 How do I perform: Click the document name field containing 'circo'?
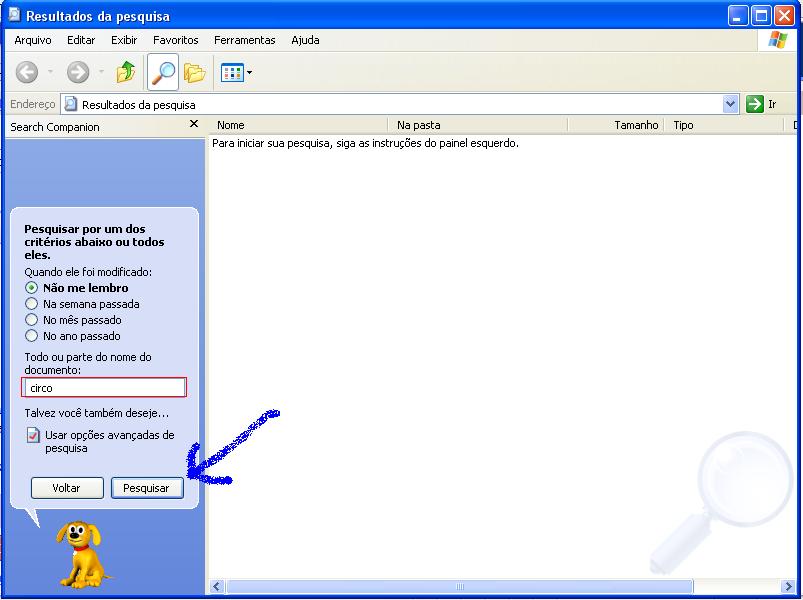pyautogui.click(x=104, y=388)
